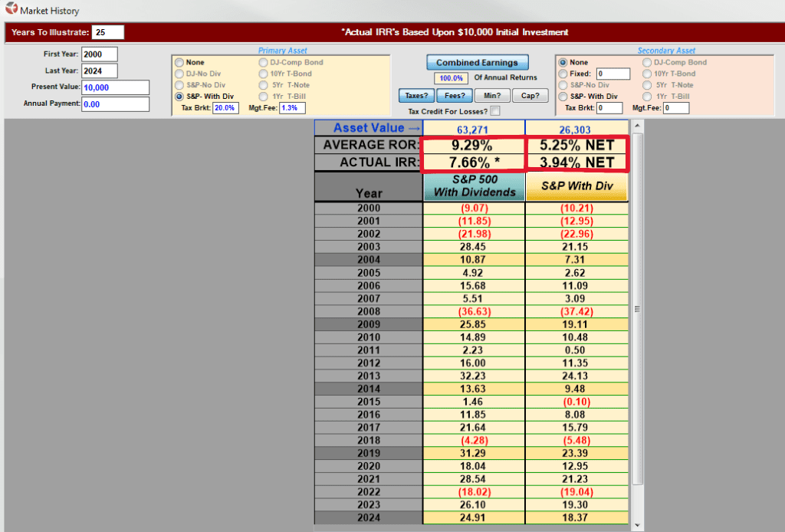Choose 1Yr T-Bill under Primary Asset

(x=264, y=97)
